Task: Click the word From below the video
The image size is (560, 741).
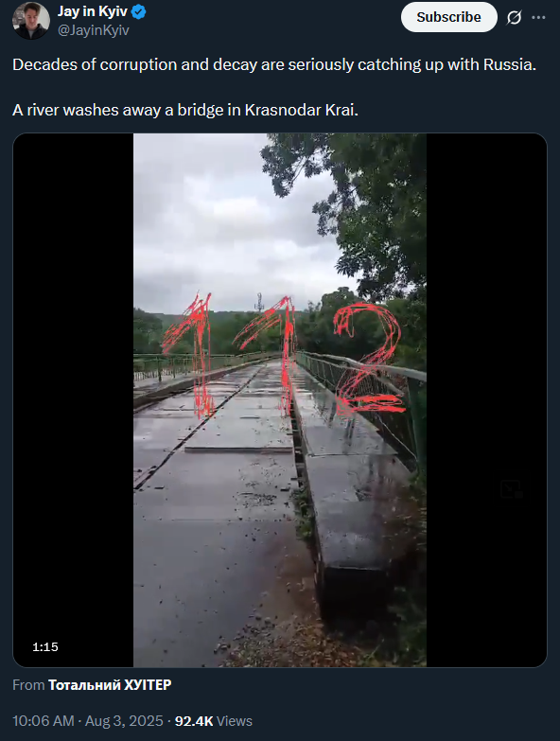Action: click(28, 685)
